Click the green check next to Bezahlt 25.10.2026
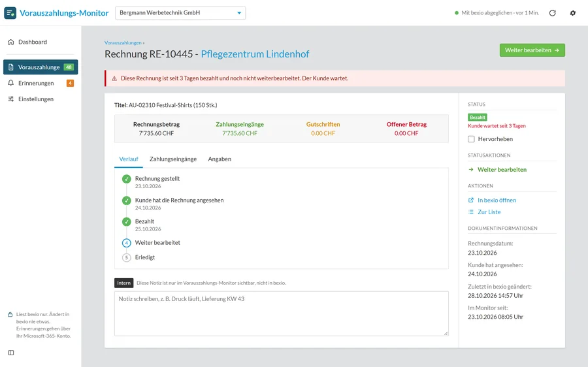This screenshot has height=367, width=588. tap(126, 221)
